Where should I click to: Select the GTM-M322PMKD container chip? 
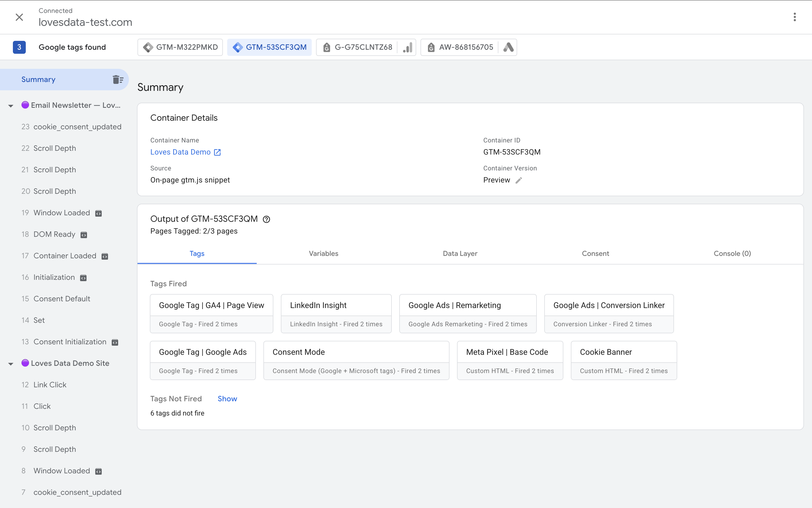(180, 47)
